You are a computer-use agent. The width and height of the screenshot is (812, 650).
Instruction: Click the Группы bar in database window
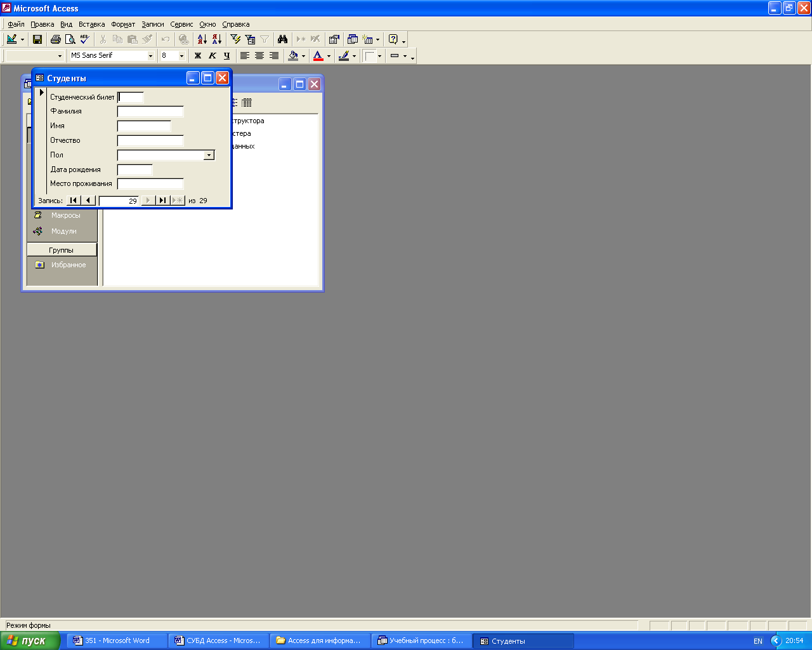(x=62, y=250)
